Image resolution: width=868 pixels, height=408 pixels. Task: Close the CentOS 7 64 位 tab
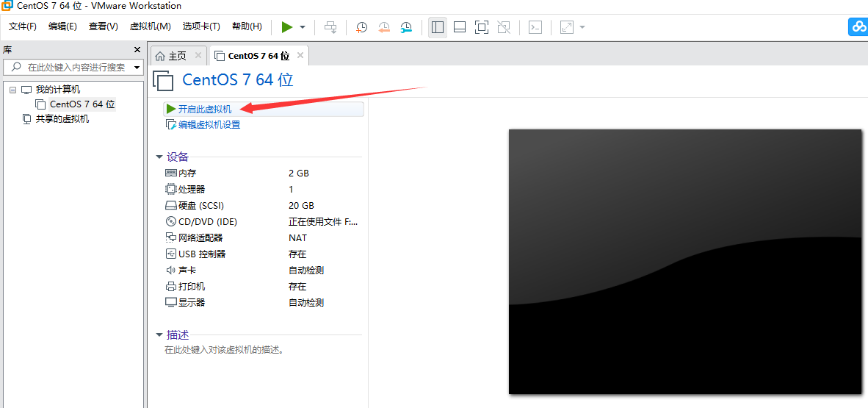coord(300,55)
